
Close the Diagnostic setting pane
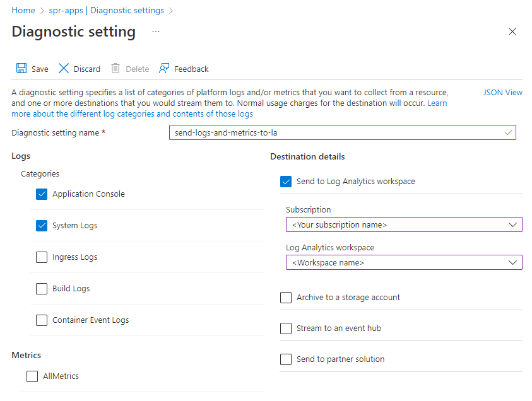(512, 32)
